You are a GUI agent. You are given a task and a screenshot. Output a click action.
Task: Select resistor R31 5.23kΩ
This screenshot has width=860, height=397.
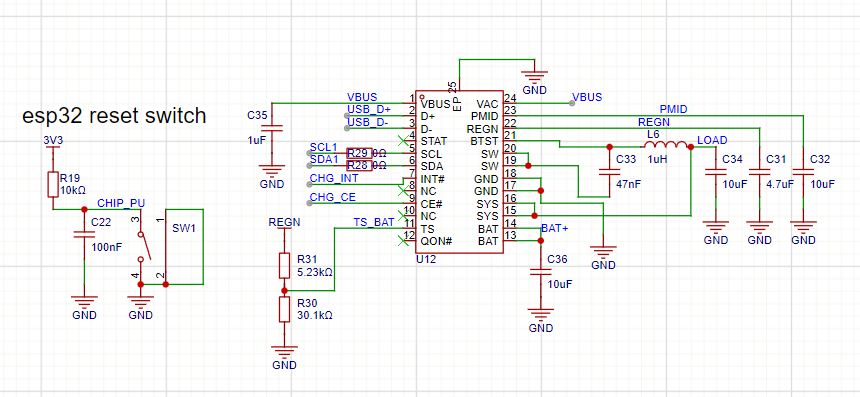click(x=284, y=265)
